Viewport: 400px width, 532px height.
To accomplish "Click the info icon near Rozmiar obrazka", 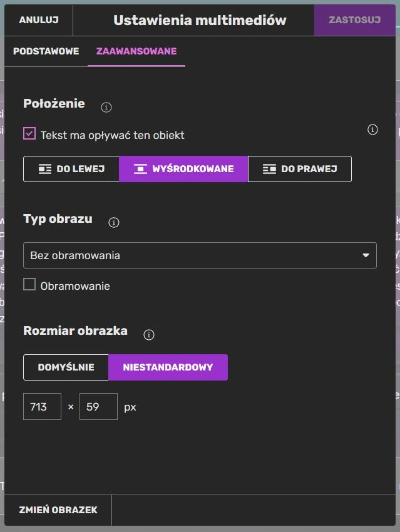I will pos(148,335).
